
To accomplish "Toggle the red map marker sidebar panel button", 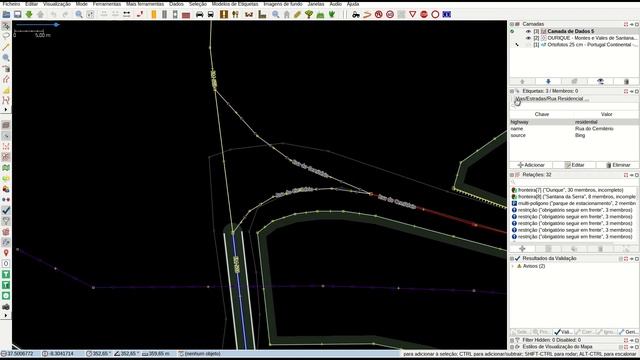I will point(6,253).
